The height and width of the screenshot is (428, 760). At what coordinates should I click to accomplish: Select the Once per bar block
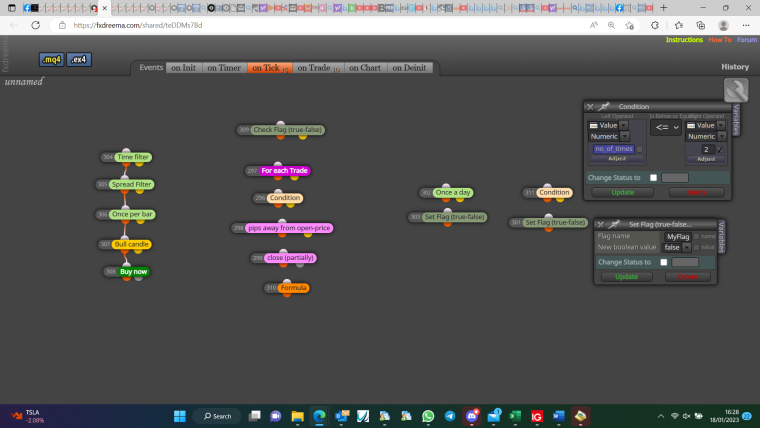click(132, 214)
